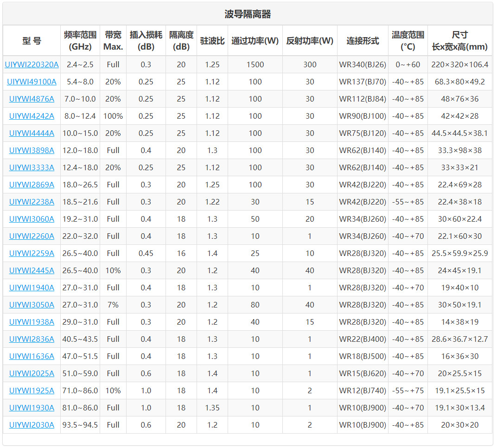
Task: Click the 频率范围 (GHz) column header
Action: point(80,41)
